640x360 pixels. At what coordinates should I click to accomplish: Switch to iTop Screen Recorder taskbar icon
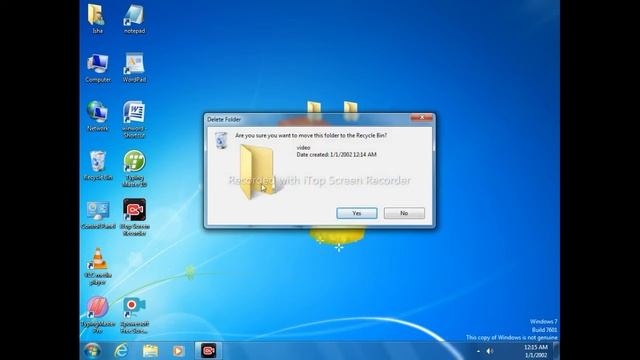click(x=208, y=351)
